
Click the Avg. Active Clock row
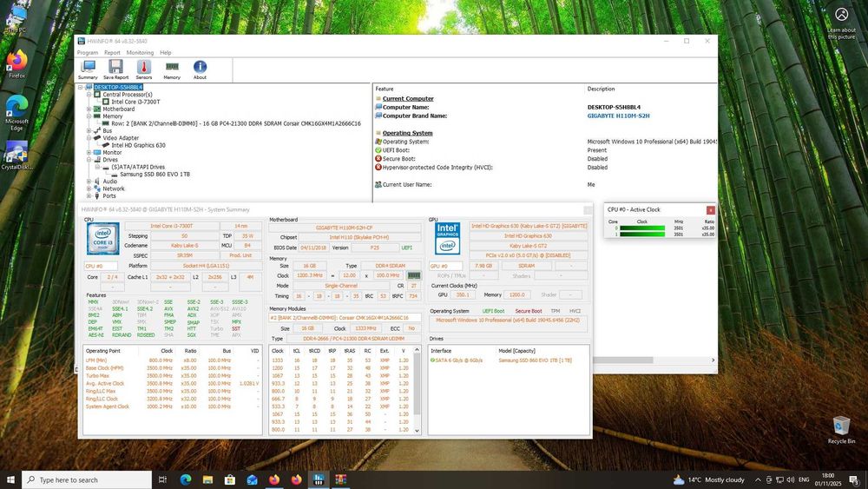172,383
